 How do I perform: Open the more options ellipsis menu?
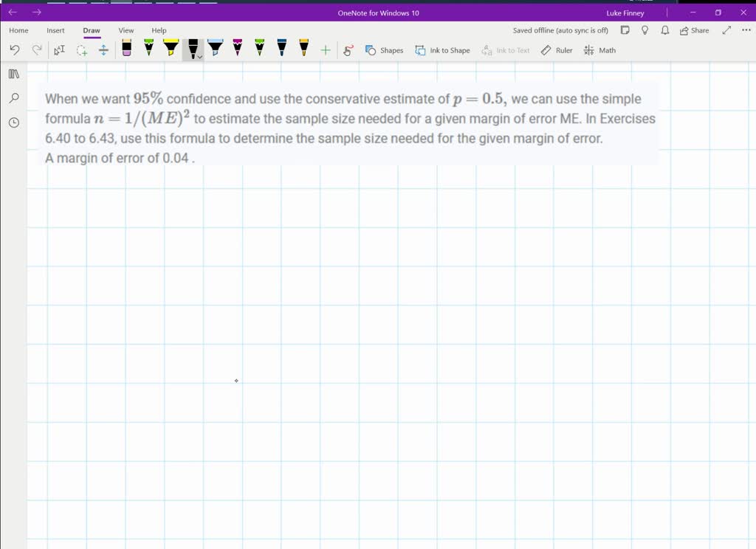tap(746, 30)
